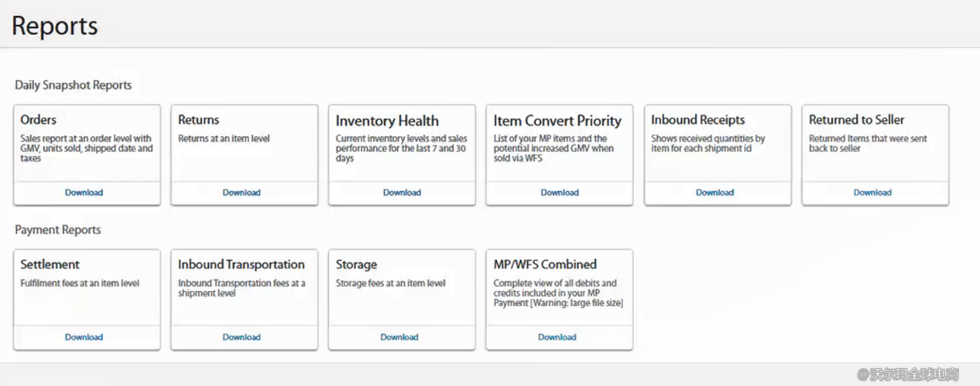Download the Inventory Health report
This screenshot has width=980, height=386.
point(402,193)
